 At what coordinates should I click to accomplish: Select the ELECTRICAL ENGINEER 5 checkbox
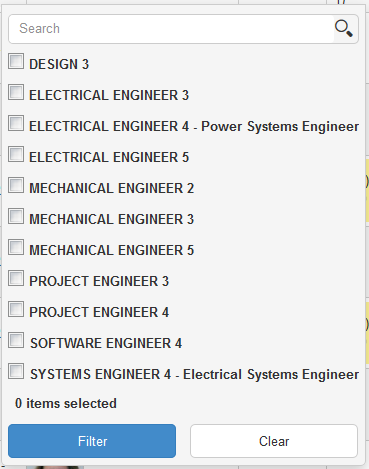click(x=16, y=154)
